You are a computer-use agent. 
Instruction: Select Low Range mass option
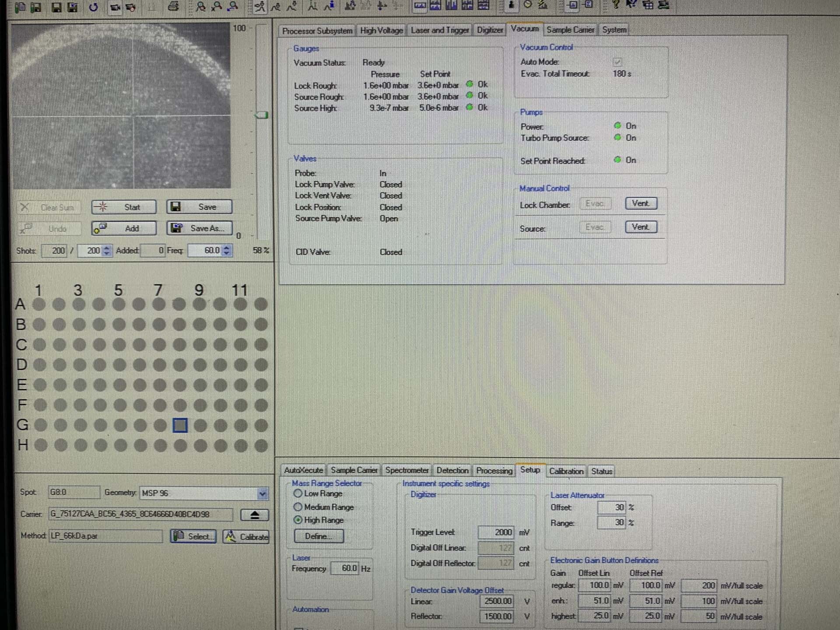pyautogui.click(x=298, y=493)
